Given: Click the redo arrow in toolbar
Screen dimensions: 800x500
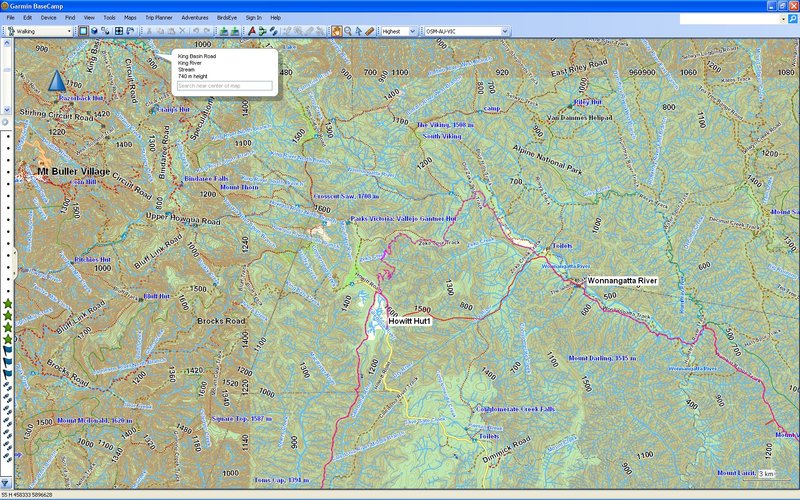Looking at the screenshot, I should click(207, 31).
